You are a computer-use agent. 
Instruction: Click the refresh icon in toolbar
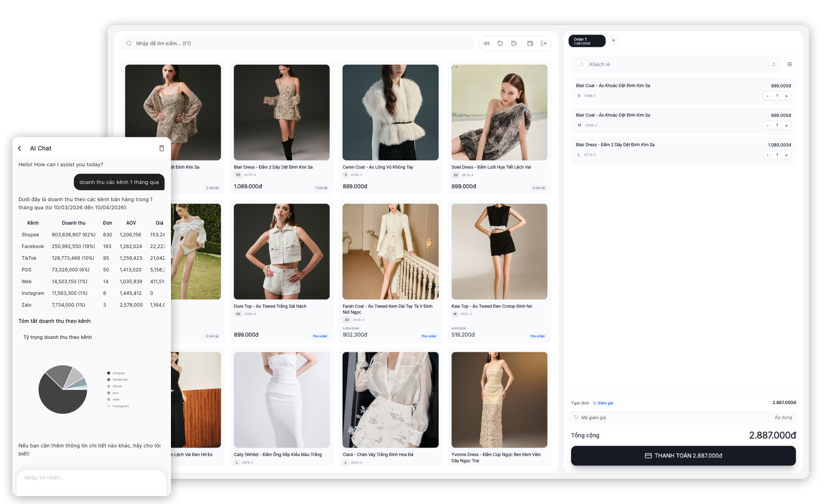click(x=500, y=44)
